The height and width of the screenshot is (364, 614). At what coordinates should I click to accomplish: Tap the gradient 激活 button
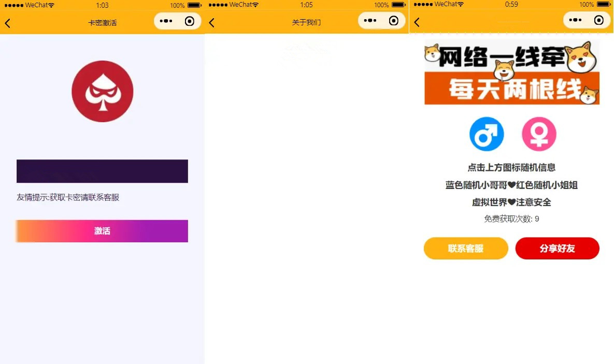pos(102,231)
